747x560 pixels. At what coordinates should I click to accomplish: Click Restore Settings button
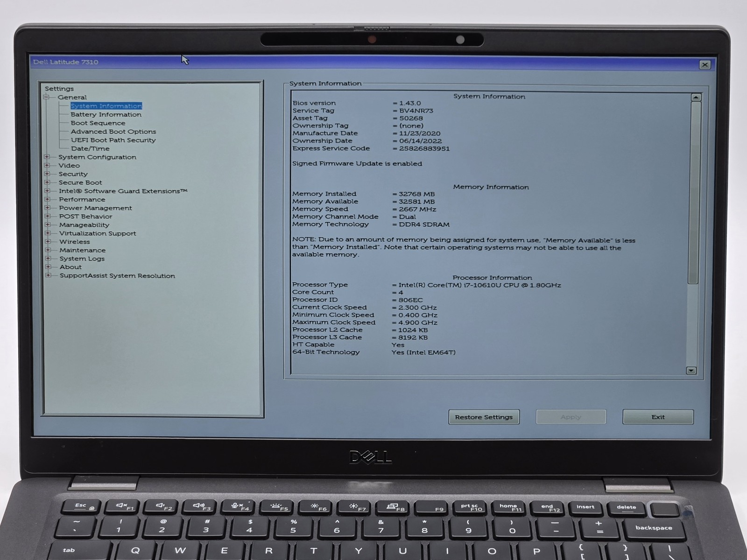coord(484,417)
